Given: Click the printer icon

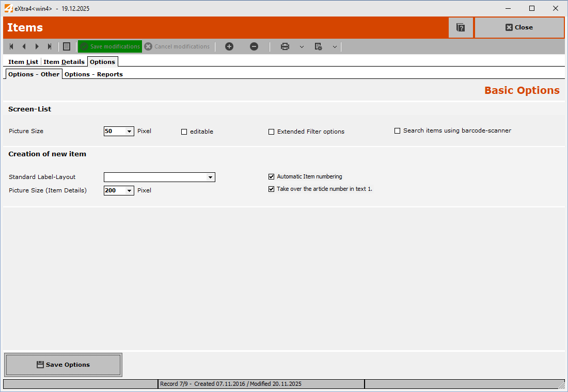Looking at the screenshot, I should click(285, 46).
